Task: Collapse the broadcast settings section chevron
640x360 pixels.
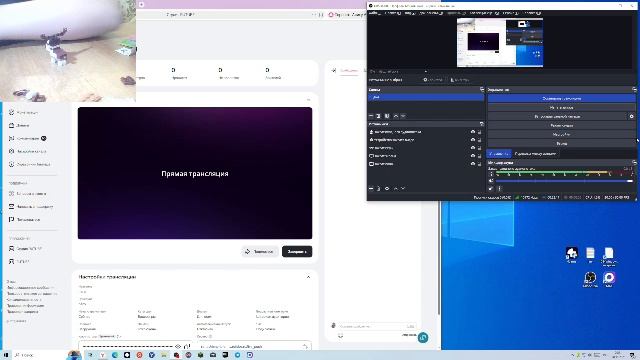Action: click(x=308, y=277)
